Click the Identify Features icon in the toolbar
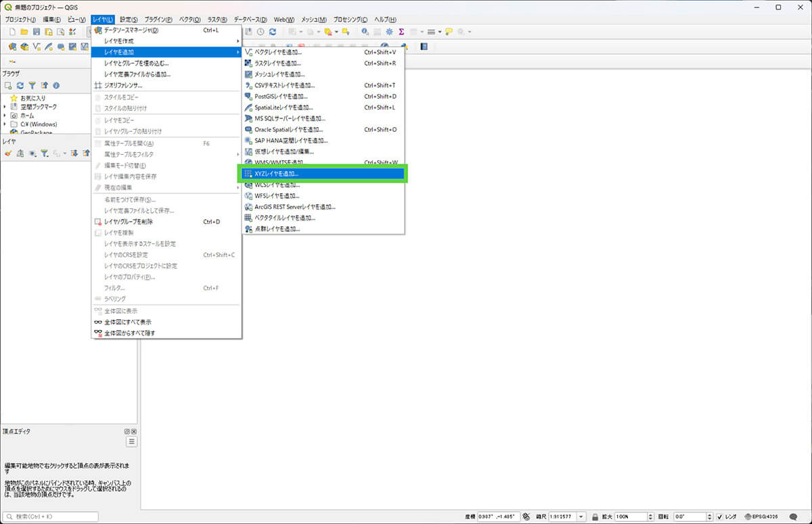 coord(365,32)
